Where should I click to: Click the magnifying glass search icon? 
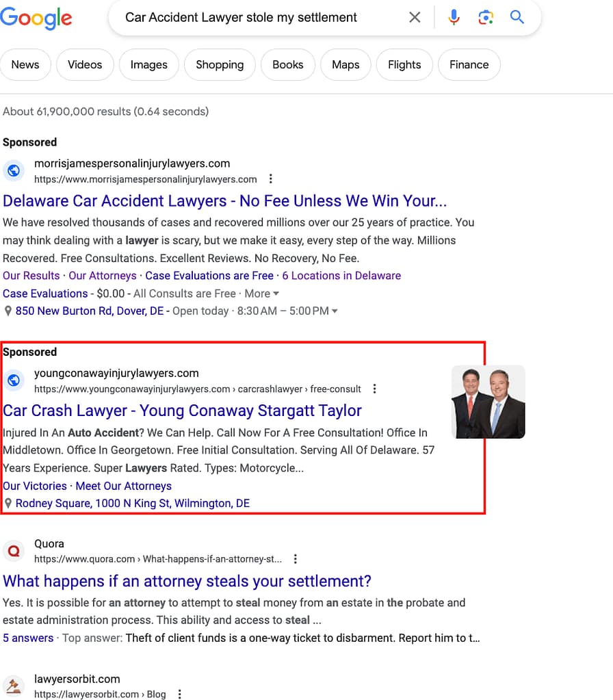click(517, 17)
